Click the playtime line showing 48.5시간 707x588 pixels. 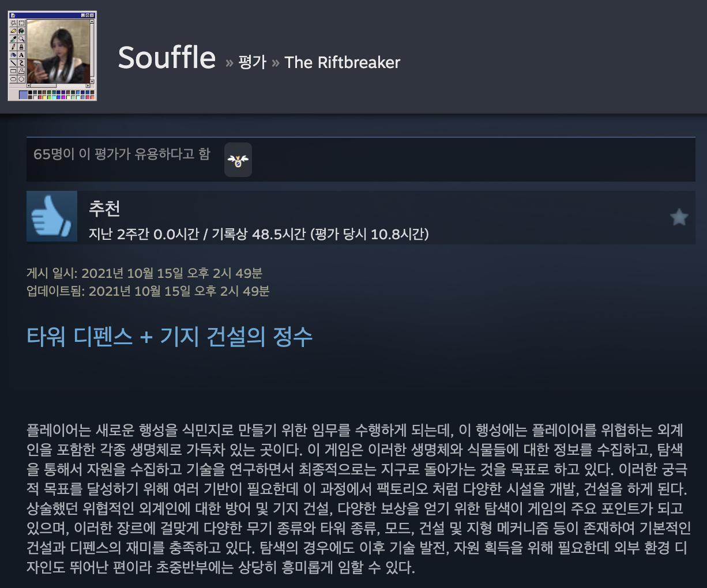tap(258, 233)
